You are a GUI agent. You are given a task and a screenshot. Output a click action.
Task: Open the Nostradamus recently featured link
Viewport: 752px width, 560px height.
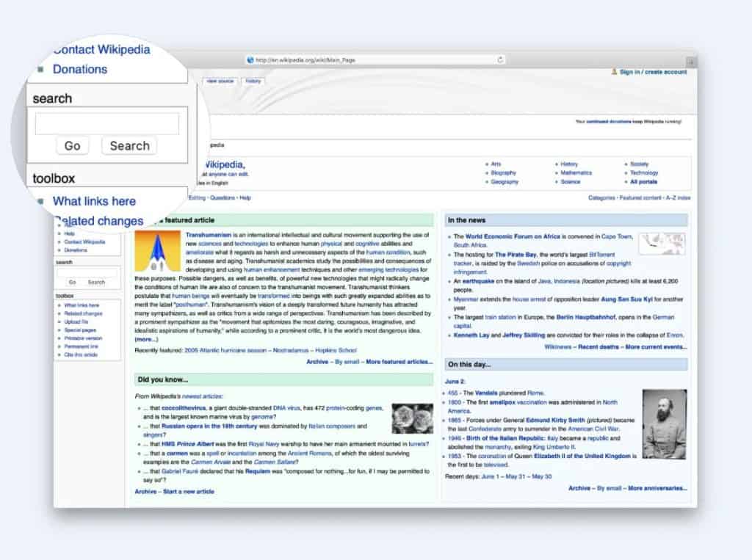[x=291, y=351]
